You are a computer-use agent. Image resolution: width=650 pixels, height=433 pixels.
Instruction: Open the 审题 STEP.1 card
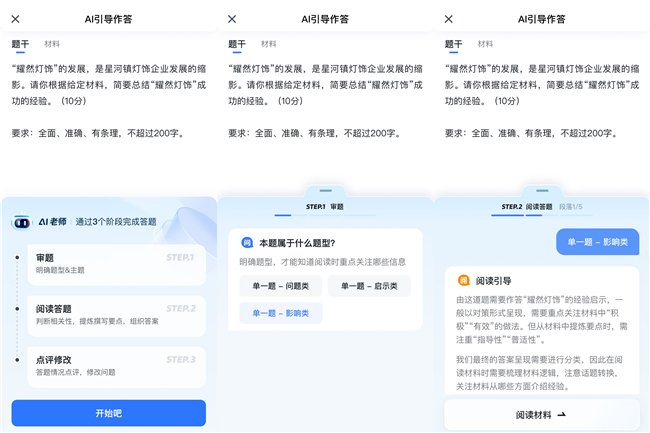pos(116,264)
